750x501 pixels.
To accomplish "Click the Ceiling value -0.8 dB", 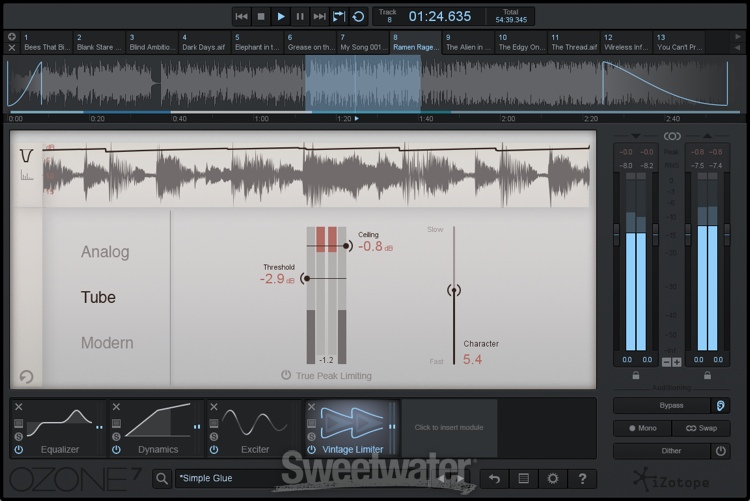I will [375, 247].
